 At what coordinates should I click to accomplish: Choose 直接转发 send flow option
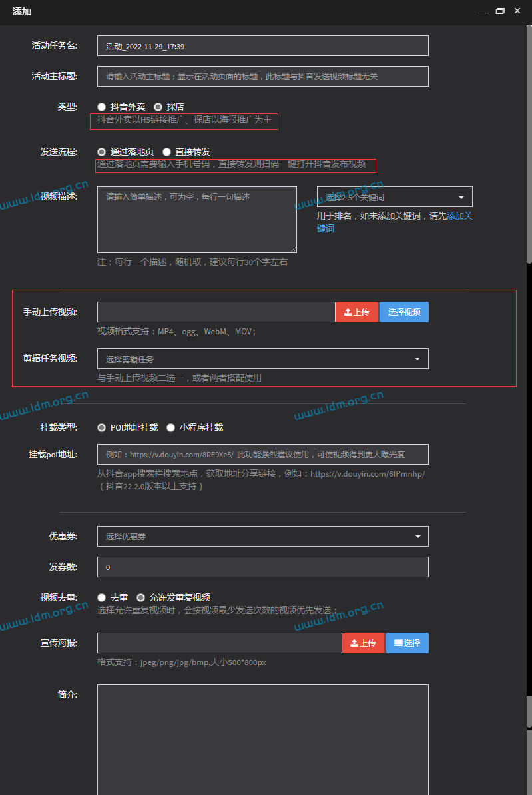point(166,152)
